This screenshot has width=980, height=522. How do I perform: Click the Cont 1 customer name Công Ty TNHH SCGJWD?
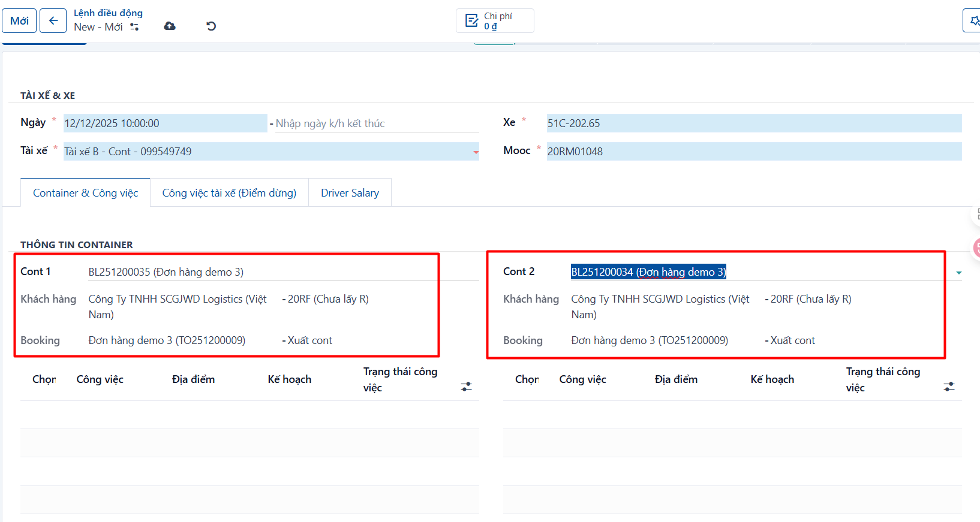click(178, 307)
